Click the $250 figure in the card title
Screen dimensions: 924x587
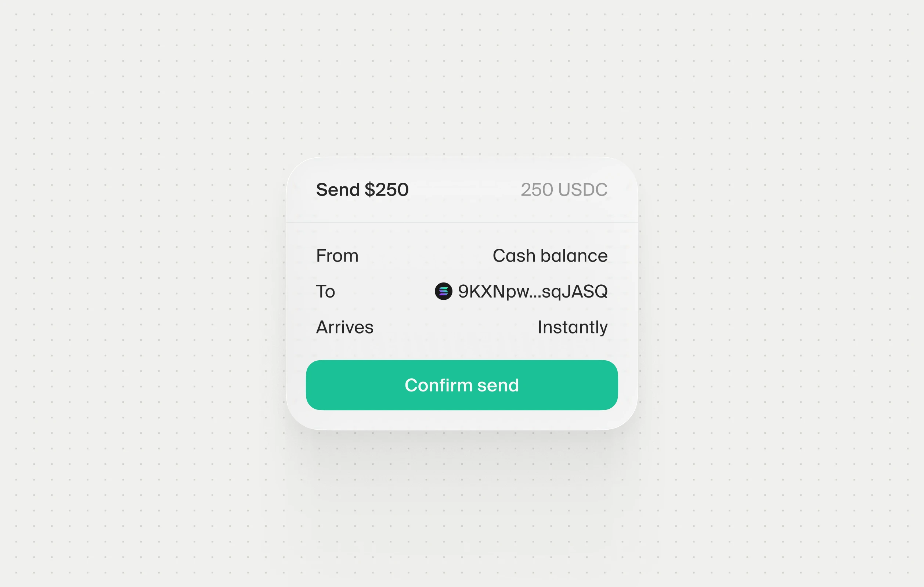386,190
